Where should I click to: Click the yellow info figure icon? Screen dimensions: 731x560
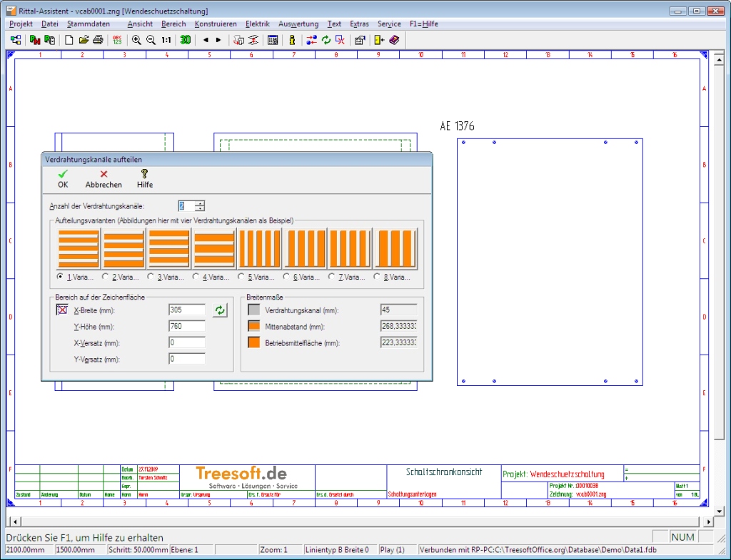coord(292,40)
